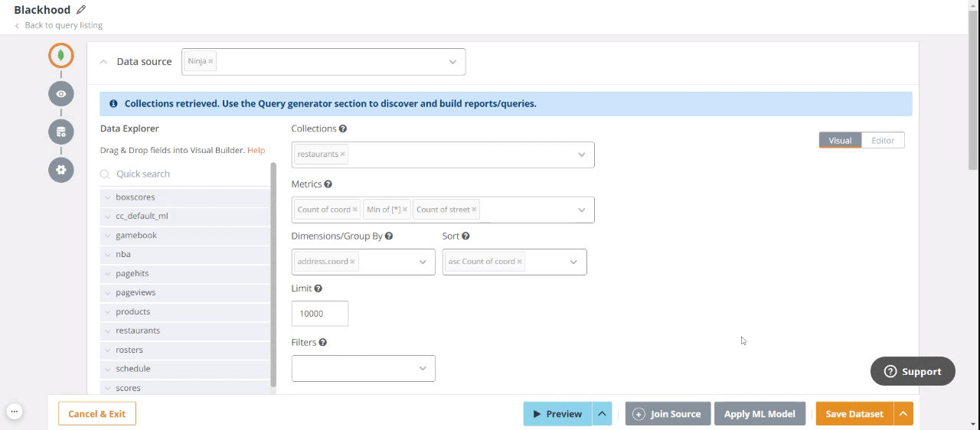Screen dimensions: 980x430
Task: Click the dataset storage step icon
Action: tap(61, 132)
